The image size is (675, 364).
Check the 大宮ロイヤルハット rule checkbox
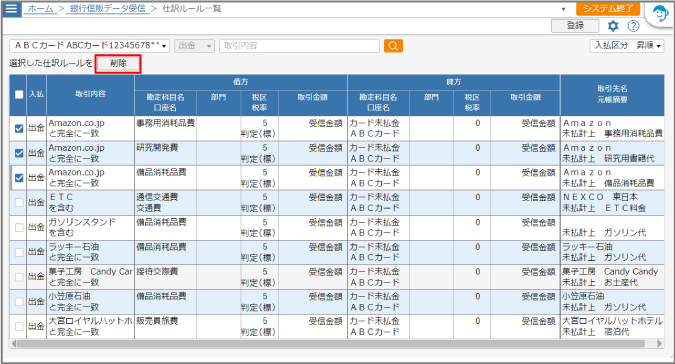click(x=19, y=327)
